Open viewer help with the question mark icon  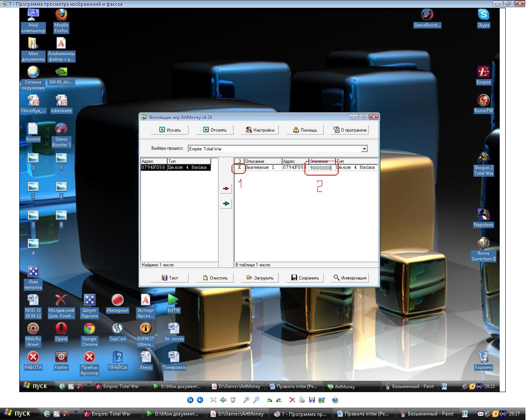tap(335, 400)
